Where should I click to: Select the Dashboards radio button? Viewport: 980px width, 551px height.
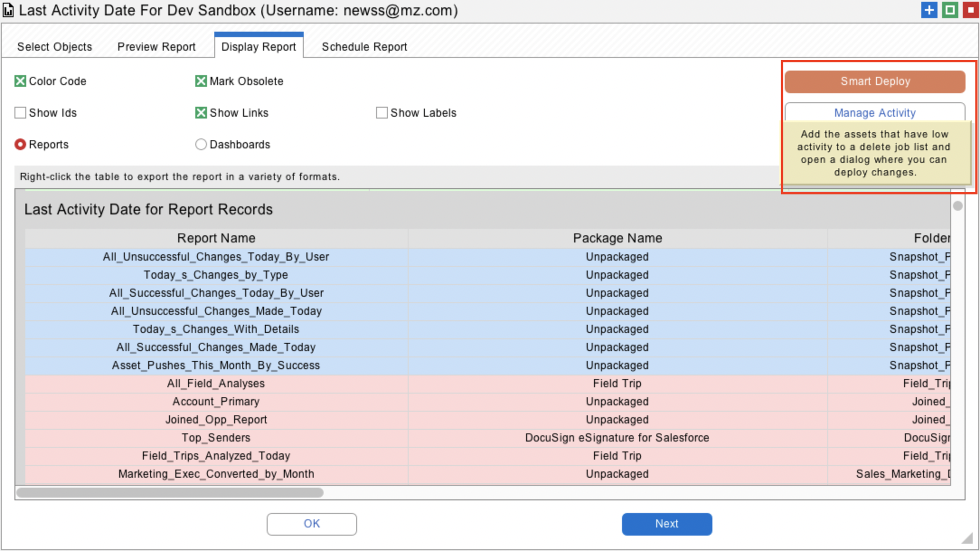tap(201, 144)
